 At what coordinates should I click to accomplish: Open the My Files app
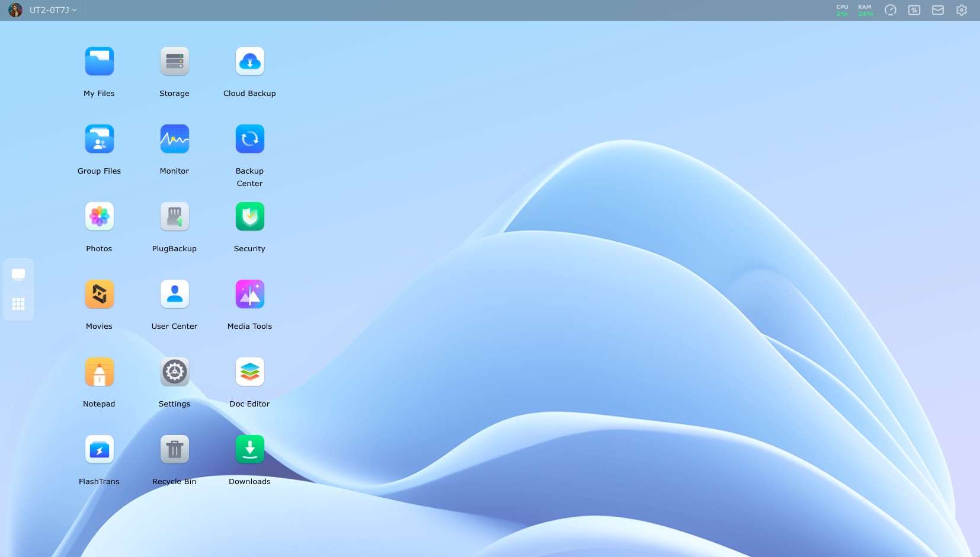coord(99,62)
